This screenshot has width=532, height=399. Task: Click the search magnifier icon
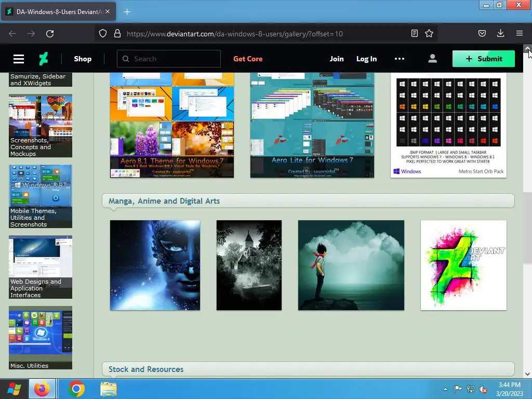coord(126,59)
